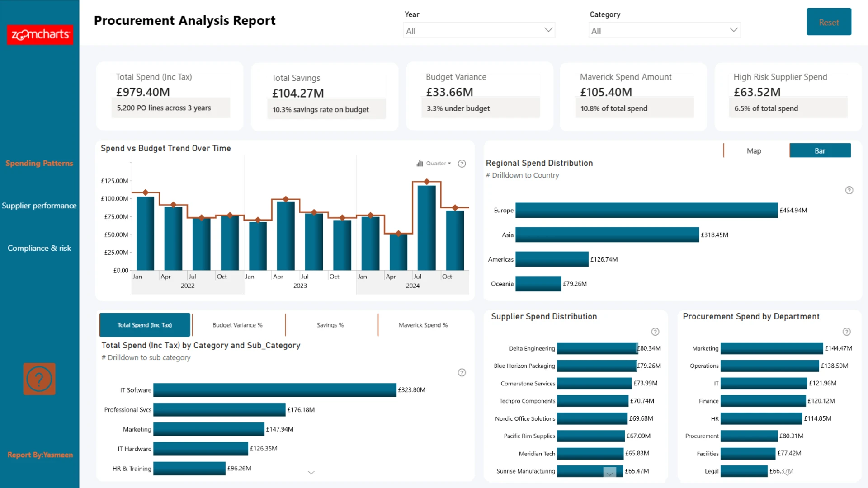Click the Cornerstone Services supplier bar
Screen dimensions: 868x488
[594, 383]
